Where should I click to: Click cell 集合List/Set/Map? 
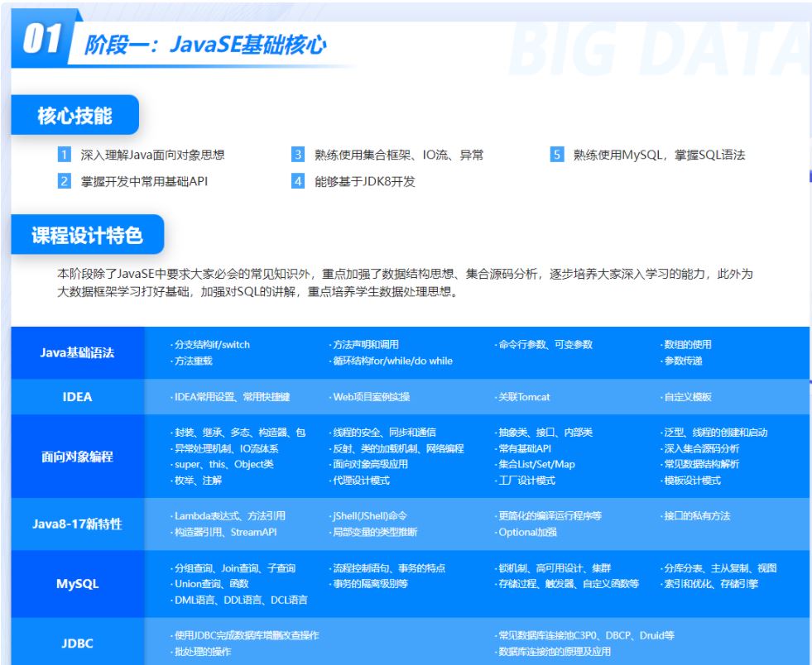pyautogui.click(x=535, y=464)
